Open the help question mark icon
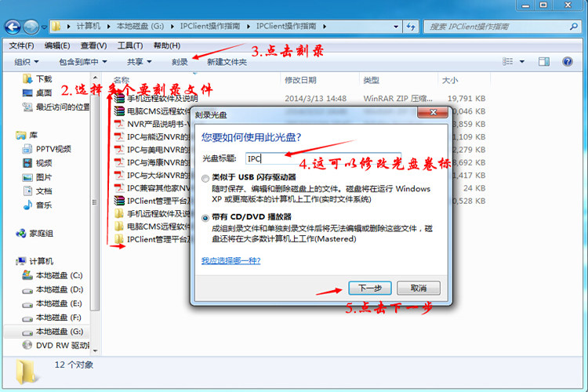 [568, 61]
